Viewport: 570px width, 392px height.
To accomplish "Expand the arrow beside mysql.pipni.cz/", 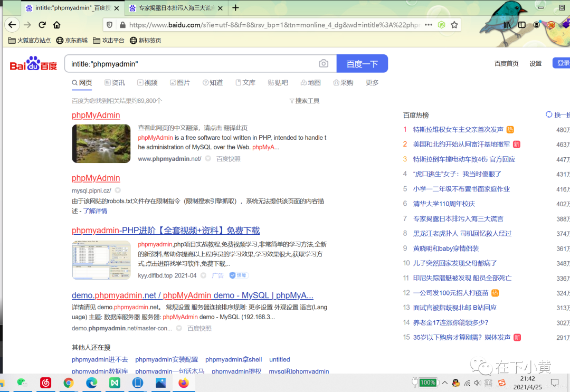I will [x=118, y=190].
